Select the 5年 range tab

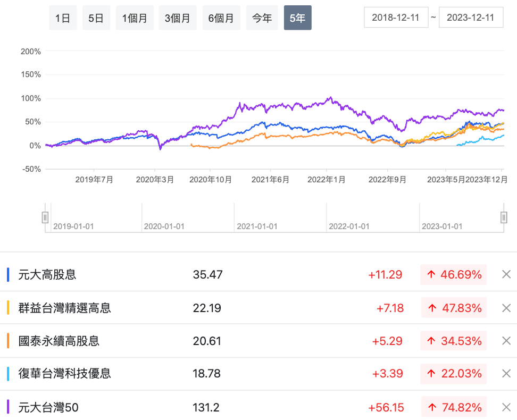click(x=297, y=18)
